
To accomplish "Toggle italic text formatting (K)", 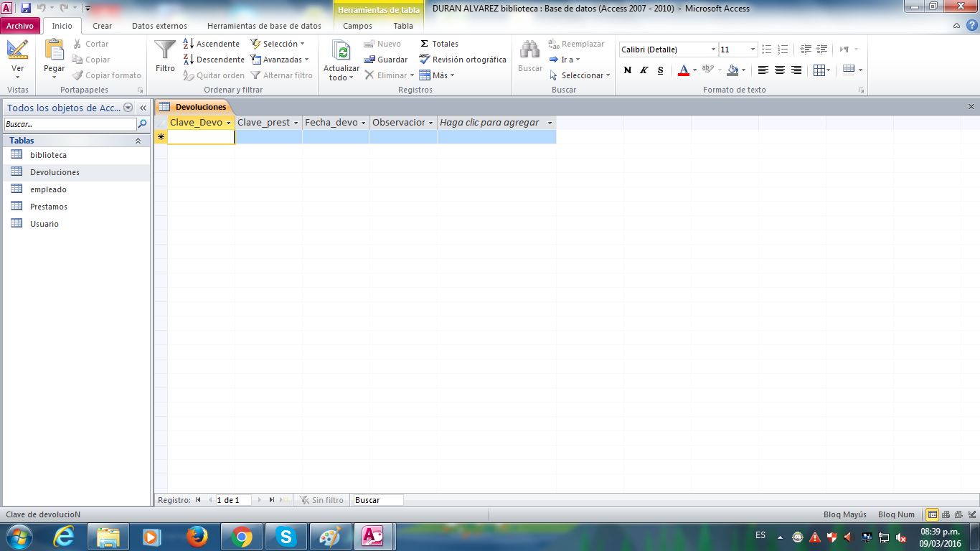I will (x=644, y=70).
